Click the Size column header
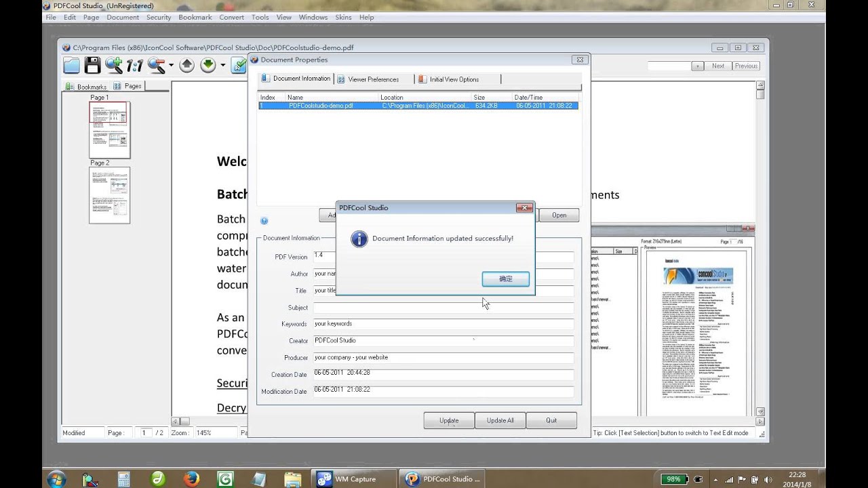This screenshot has width=868, height=488. coord(492,98)
